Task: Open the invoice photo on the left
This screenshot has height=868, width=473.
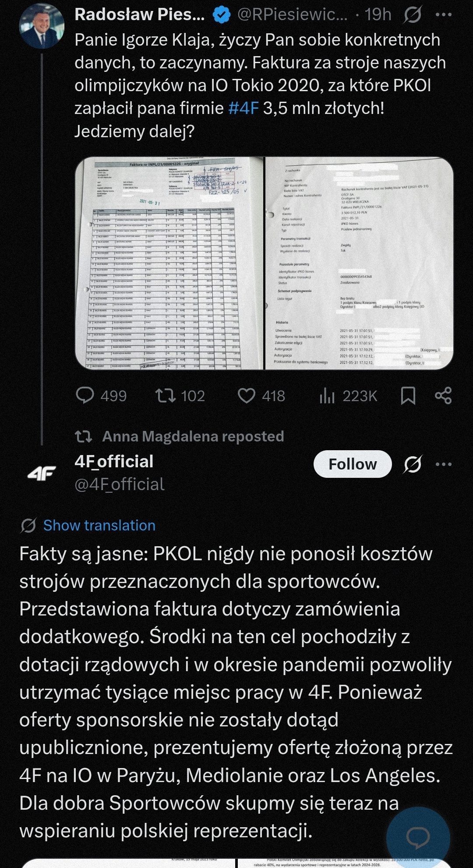Action: coord(169,263)
